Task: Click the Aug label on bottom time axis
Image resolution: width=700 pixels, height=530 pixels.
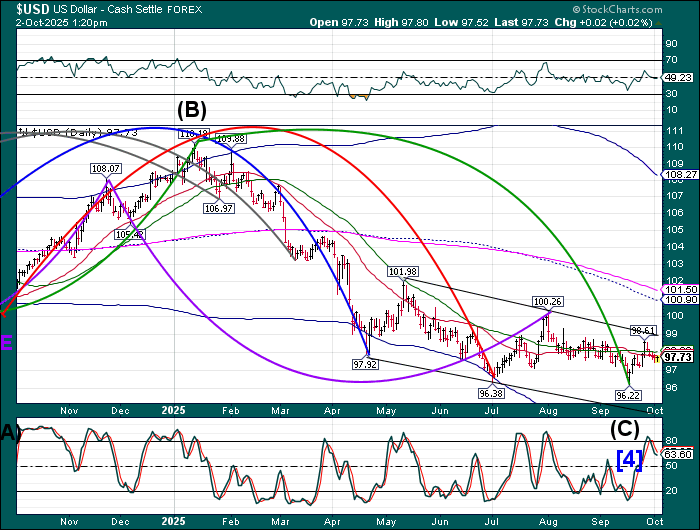Action: [546, 521]
